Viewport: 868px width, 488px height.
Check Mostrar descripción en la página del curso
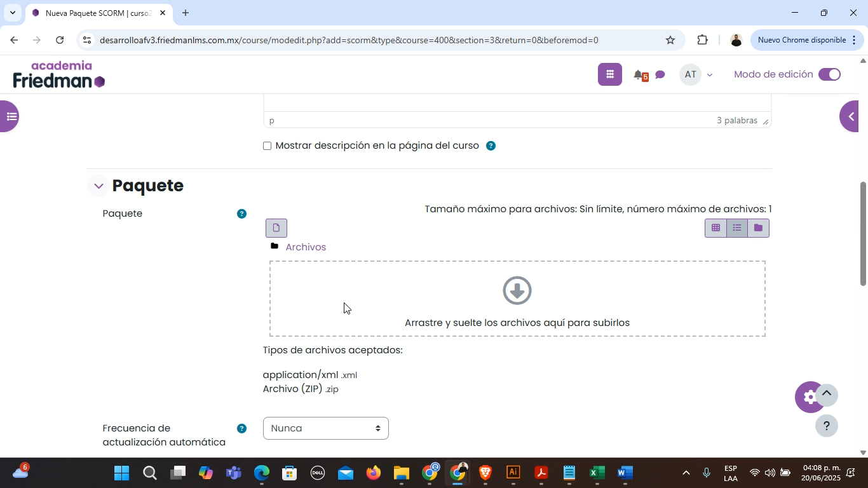click(x=267, y=146)
